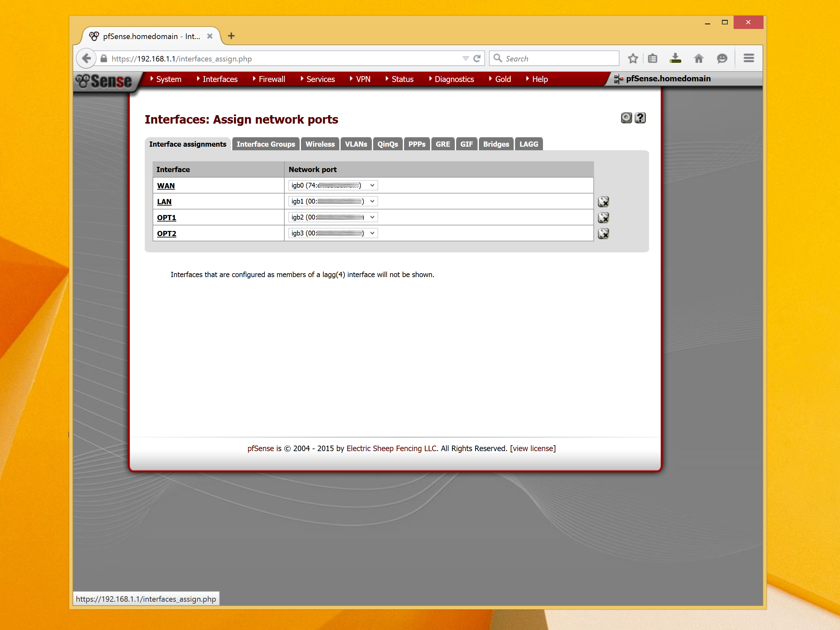Open the Firefox hamburger menu
Image resolution: width=840 pixels, height=630 pixels.
(749, 58)
